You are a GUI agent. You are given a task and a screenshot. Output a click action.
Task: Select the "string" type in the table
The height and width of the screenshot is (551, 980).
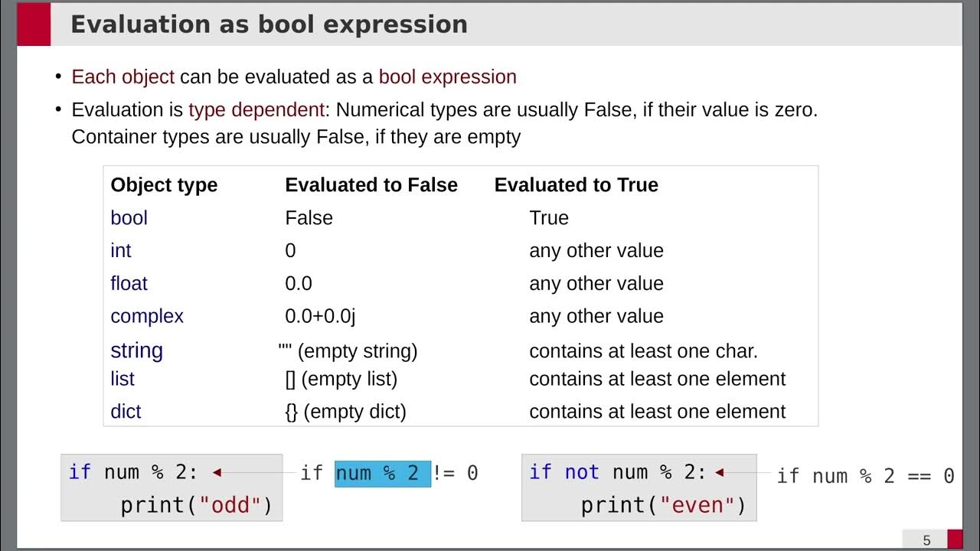point(136,350)
